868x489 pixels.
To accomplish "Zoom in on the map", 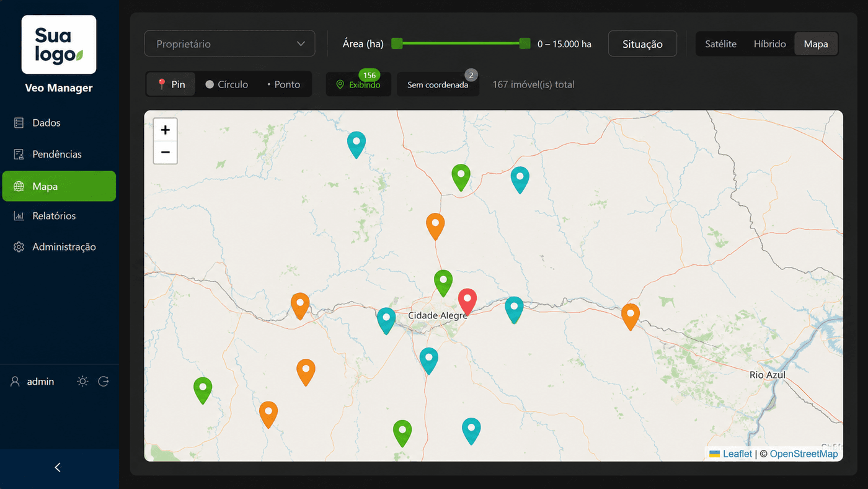I will [x=165, y=130].
